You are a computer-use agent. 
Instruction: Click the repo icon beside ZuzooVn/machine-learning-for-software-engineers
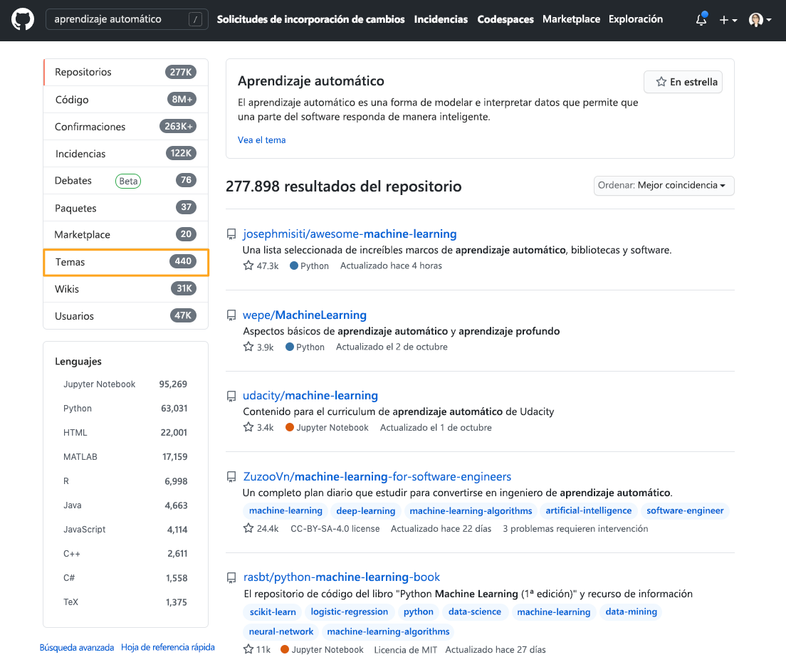[231, 476]
